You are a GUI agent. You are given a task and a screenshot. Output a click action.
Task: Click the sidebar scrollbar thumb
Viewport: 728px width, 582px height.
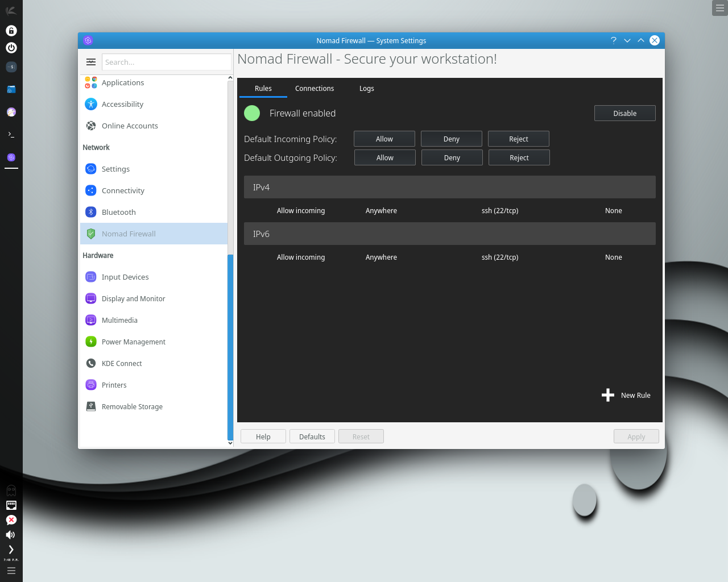[x=230, y=347]
